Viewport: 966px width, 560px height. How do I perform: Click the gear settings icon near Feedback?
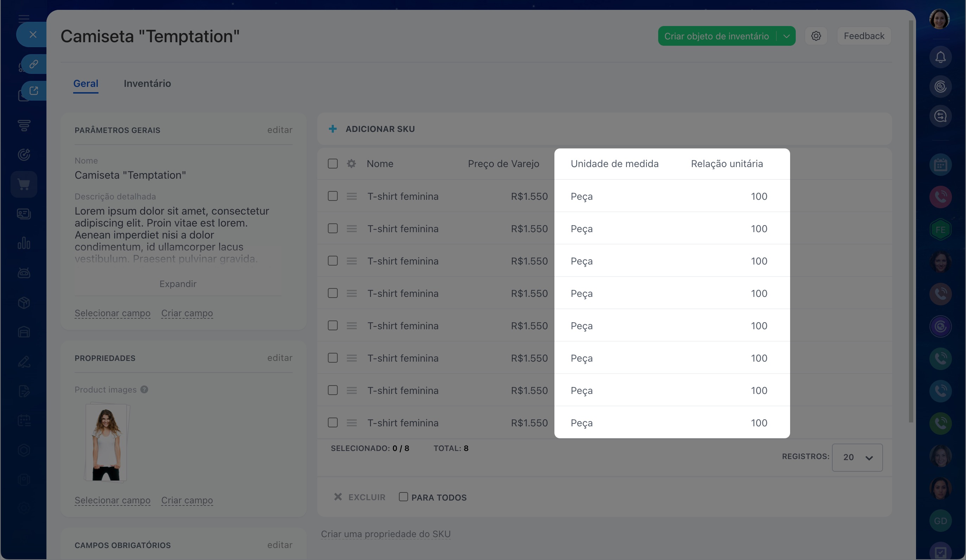(x=816, y=36)
